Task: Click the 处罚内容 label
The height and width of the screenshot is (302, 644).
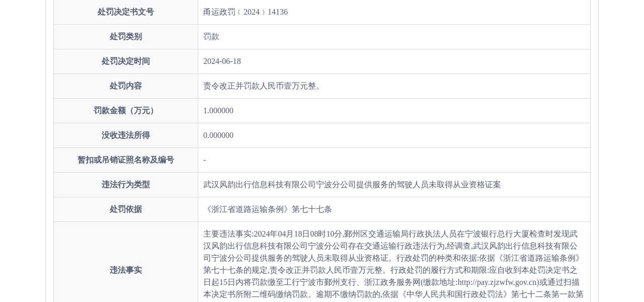Action: click(x=126, y=86)
